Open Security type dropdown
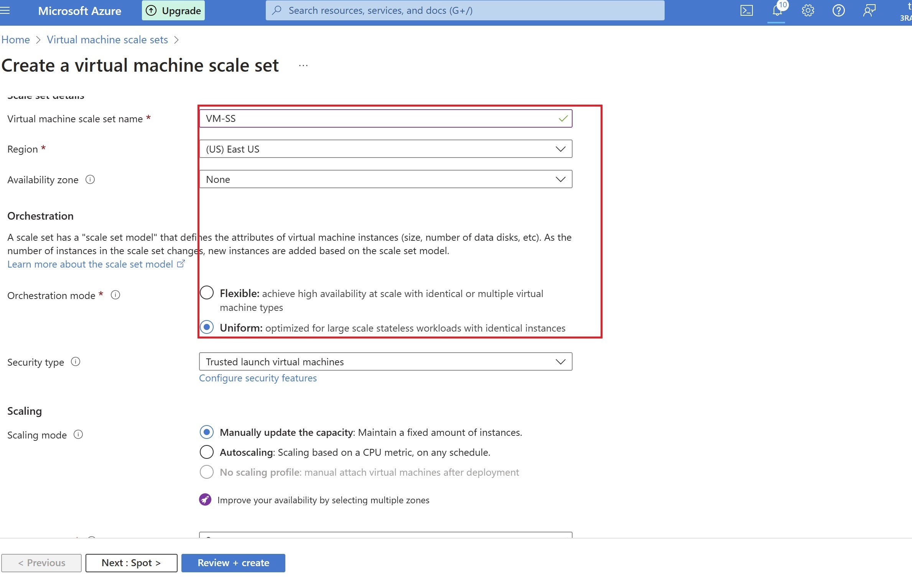 (385, 361)
